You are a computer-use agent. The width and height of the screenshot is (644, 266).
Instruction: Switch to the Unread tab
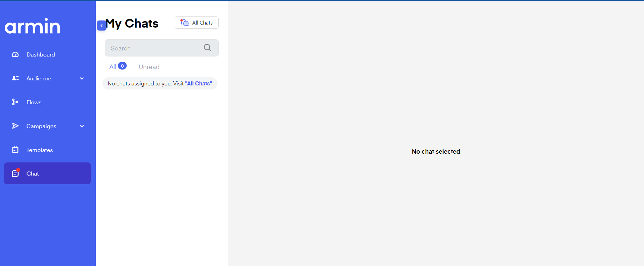click(149, 67)
